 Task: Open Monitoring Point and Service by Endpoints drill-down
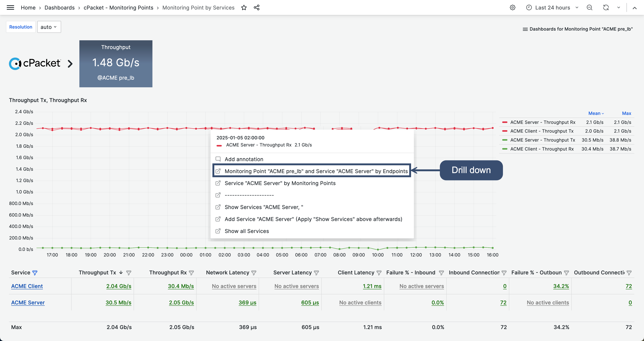point(312,171)
